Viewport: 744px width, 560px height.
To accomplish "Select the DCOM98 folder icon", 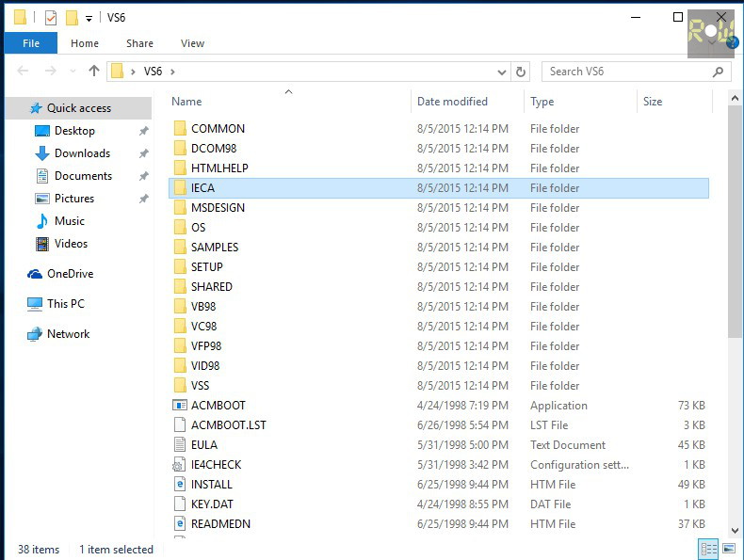I will [180, 149].
